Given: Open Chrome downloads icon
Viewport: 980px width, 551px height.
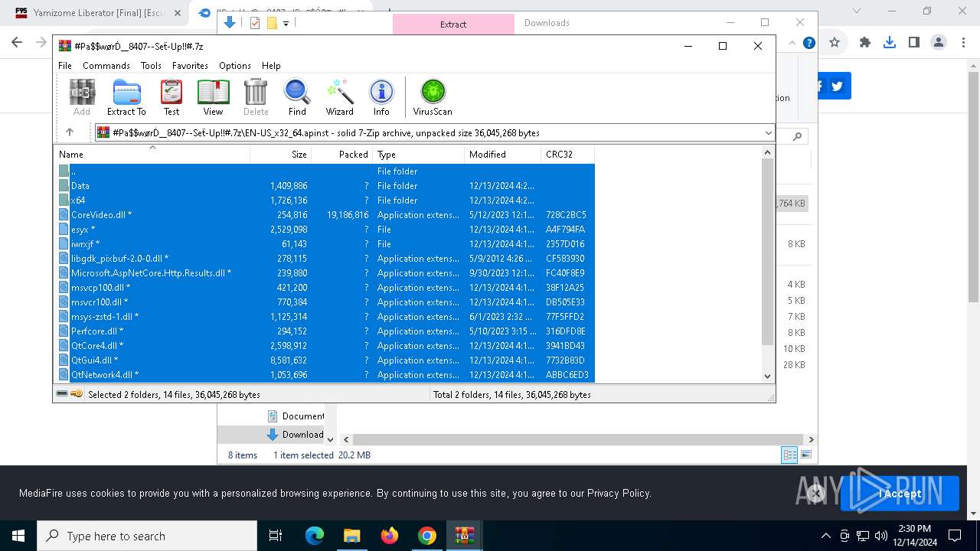Looking at the screenshot, I should click(x=890, y=43).
